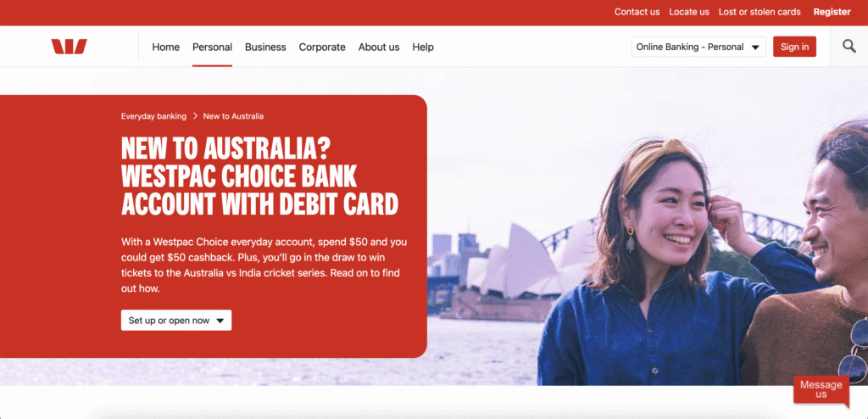Open the Business menu item

265,47
